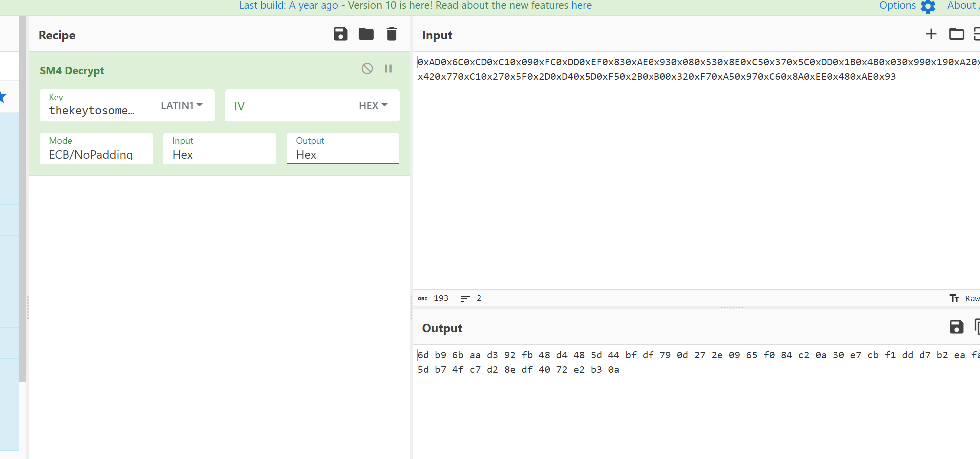
Task: Open folder as input
Action: pyautogui.click(x=956, y=34)
